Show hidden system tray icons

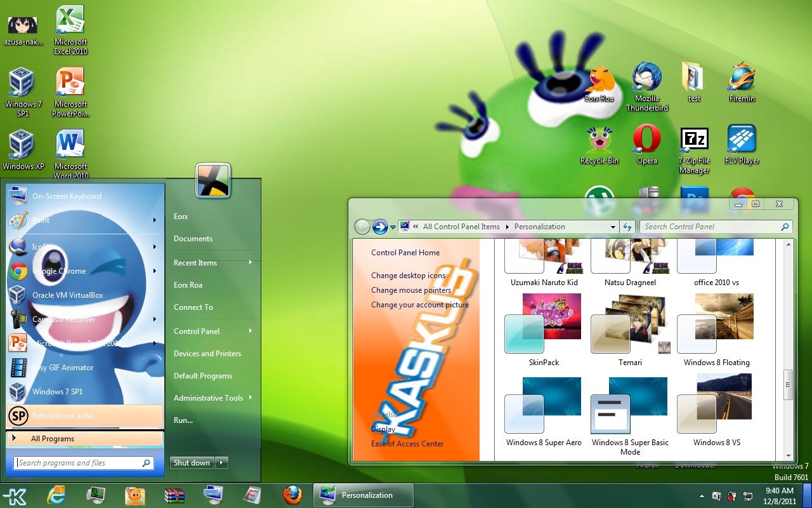pos(702,496)
